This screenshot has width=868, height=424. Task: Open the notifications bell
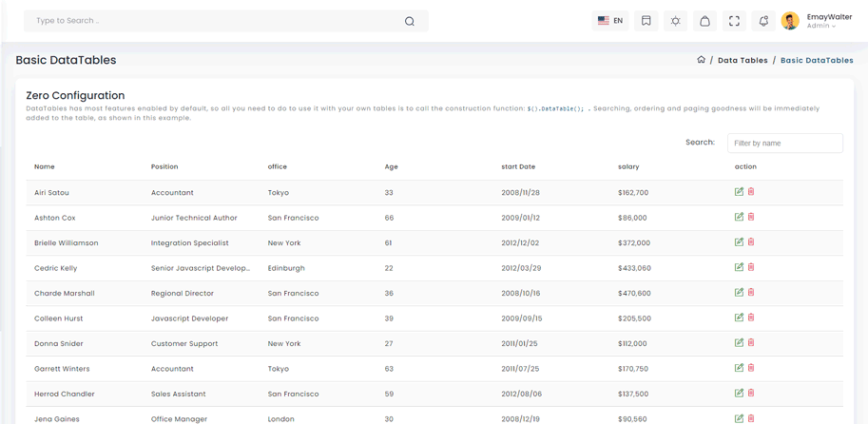pos(763,21)
